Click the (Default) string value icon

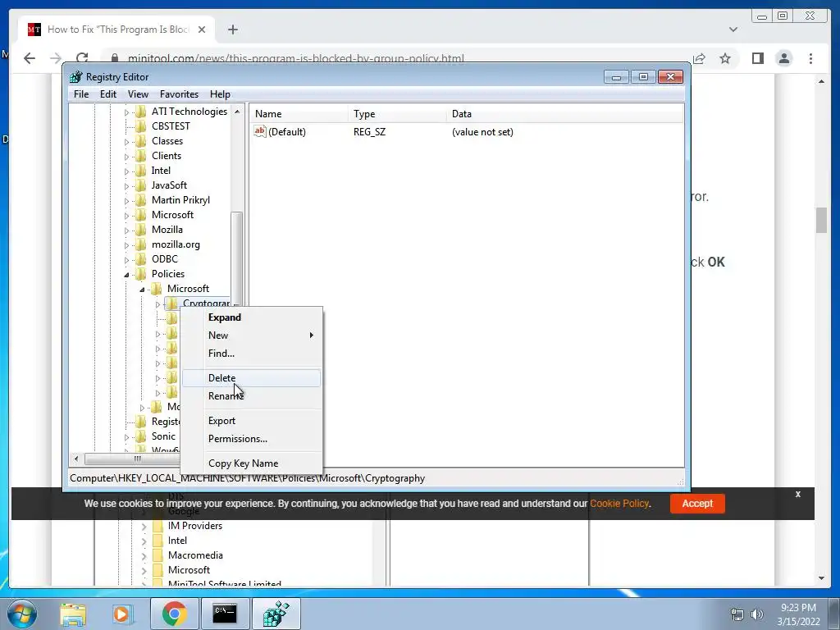click(260, 131)
